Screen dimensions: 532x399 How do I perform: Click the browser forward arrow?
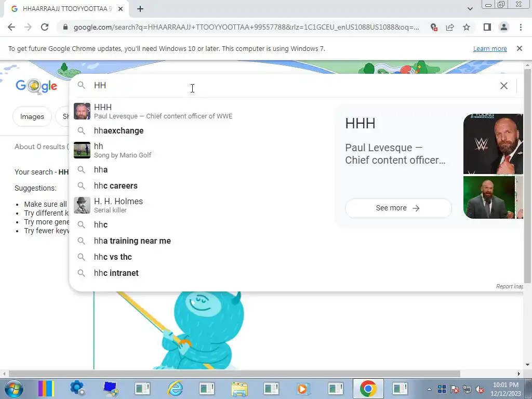[28, 27]
